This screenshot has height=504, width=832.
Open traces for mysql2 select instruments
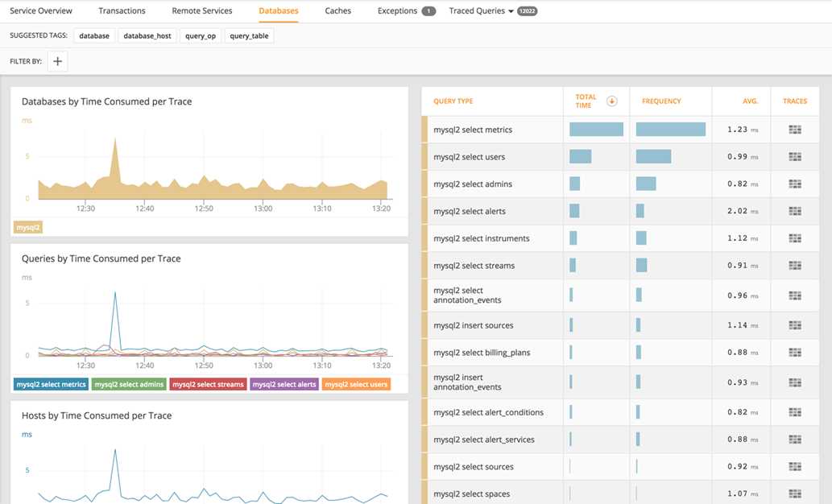click(x=794, y=238)
